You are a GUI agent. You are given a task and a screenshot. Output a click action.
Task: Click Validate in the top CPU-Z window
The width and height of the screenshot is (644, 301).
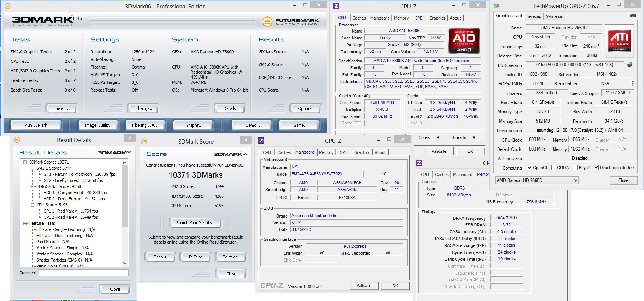pos(439,151)
